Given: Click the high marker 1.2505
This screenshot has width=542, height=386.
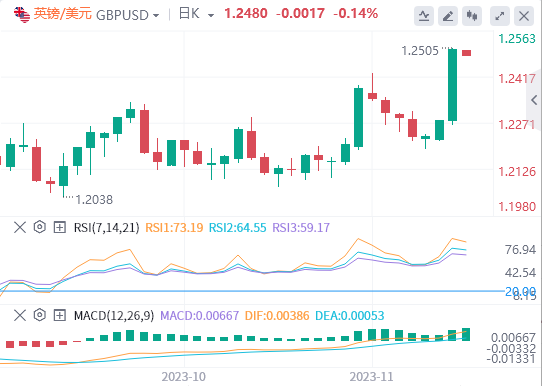Looking at the screenshot, I should click(x=420, y=51).
